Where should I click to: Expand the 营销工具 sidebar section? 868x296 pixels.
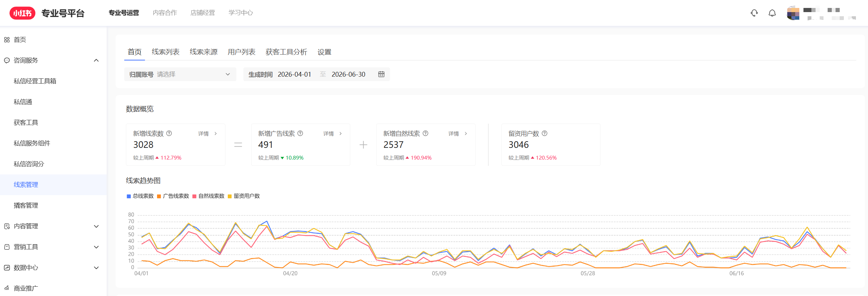[x=96, y=247]
